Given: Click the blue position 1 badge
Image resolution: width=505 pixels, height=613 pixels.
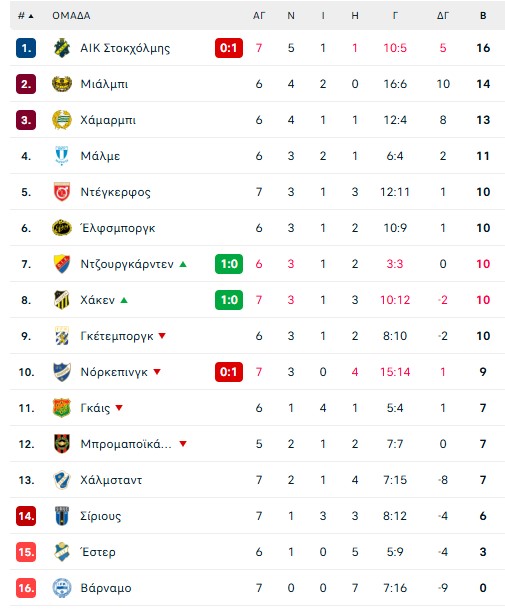Looking at the screenshot, I should pos(26,48).
